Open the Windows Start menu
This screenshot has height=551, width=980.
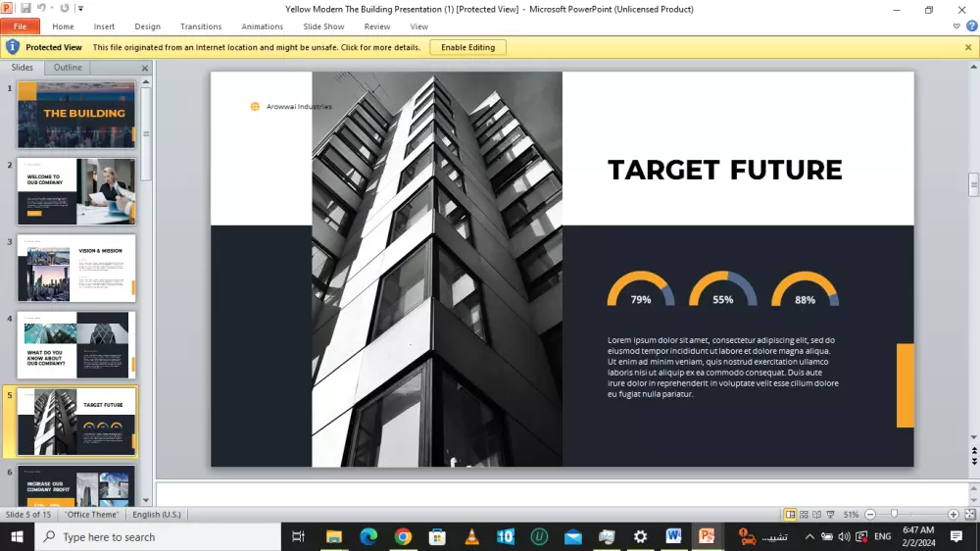17,536
